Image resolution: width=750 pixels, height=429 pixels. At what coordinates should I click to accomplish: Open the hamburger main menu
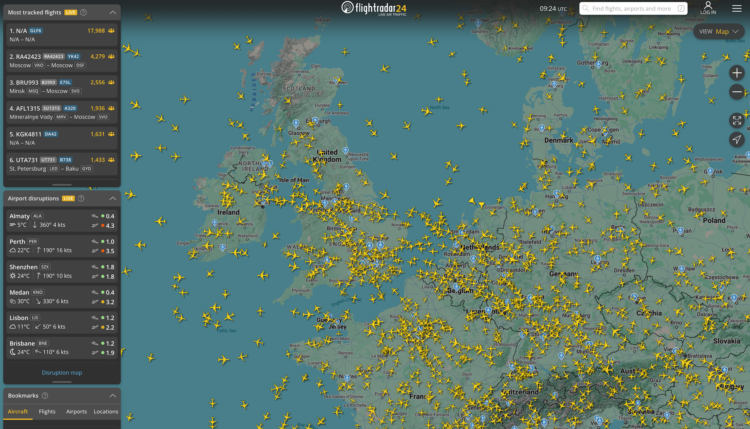coord(737,8)
